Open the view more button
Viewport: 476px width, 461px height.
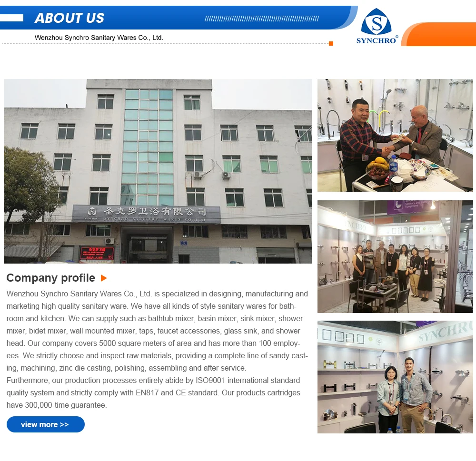coord(46,424)
